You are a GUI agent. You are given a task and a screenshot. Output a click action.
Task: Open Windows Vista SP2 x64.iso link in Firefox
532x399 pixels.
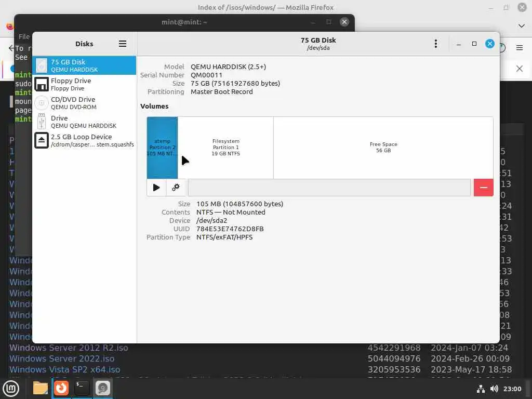[x=64, y=369]
